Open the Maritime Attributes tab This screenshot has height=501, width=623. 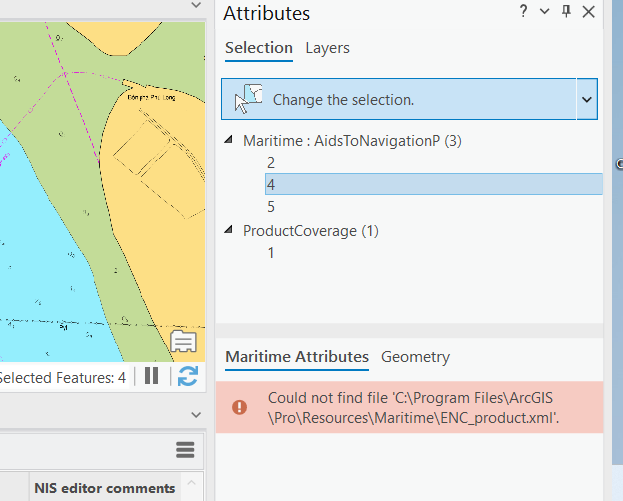(296, 357)
